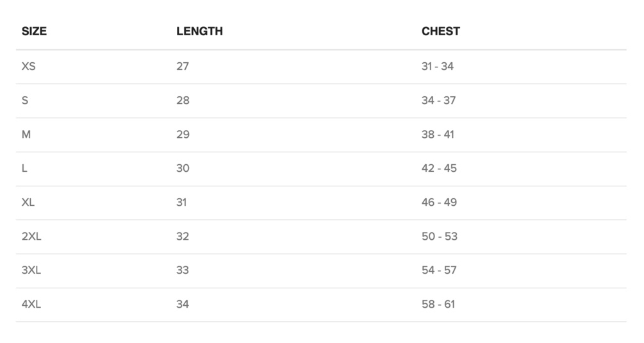Viewport: 644px width, 343px height.
Task: Click the length value 27
Action: tap(183, 66)
